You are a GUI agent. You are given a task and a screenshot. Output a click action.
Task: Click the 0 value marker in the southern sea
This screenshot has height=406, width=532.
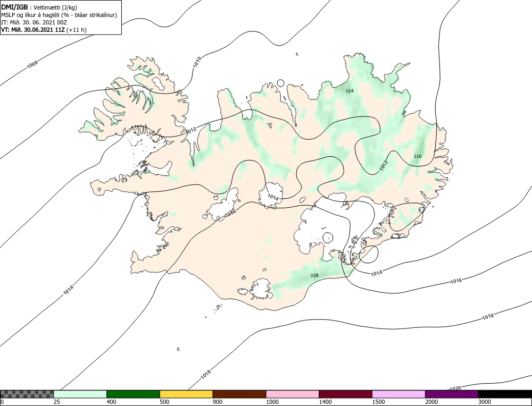tap(178, 349)
